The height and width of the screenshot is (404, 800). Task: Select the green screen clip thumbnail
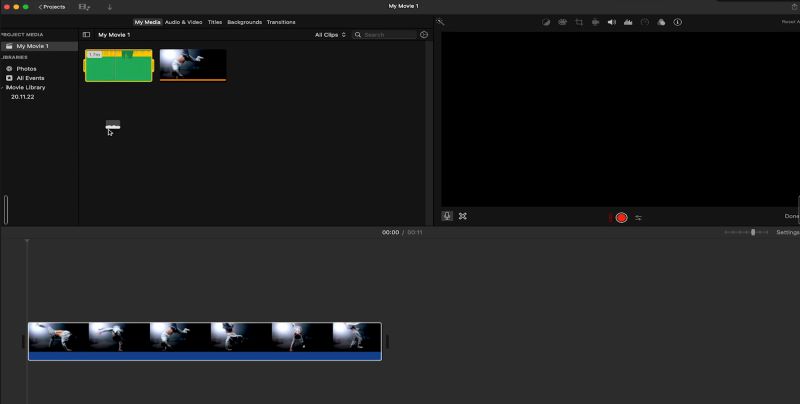[x=118, y=65]
